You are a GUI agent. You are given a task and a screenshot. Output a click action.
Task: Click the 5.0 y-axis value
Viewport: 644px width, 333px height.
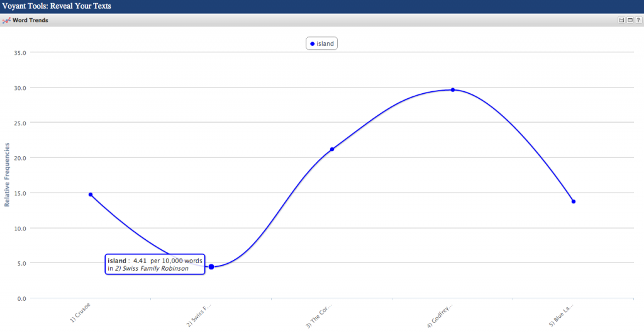click(x=21, y=263)
